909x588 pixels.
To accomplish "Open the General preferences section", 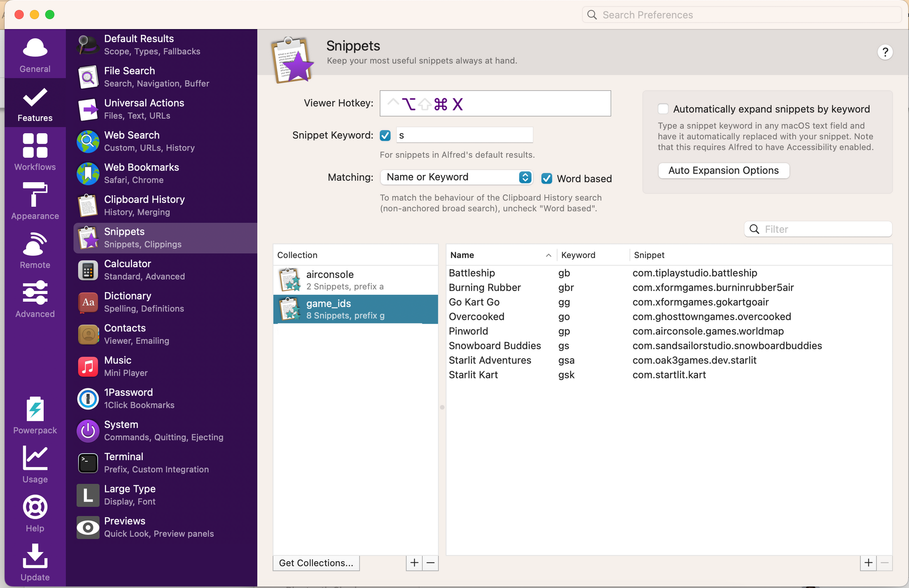I will point(35,55).
